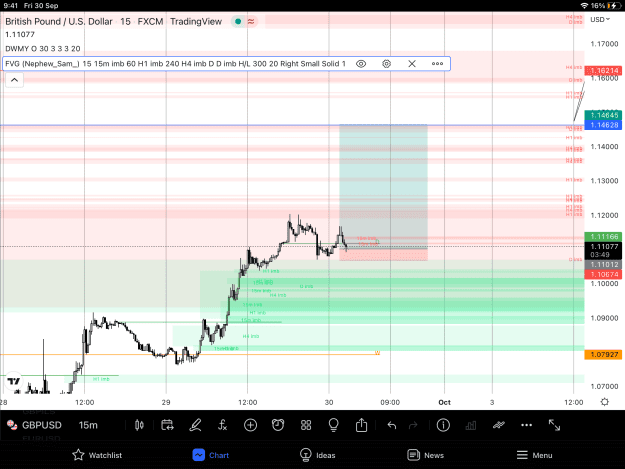Redo the last chart action
This screenshot has width=625, height=469.
(413, 425)
